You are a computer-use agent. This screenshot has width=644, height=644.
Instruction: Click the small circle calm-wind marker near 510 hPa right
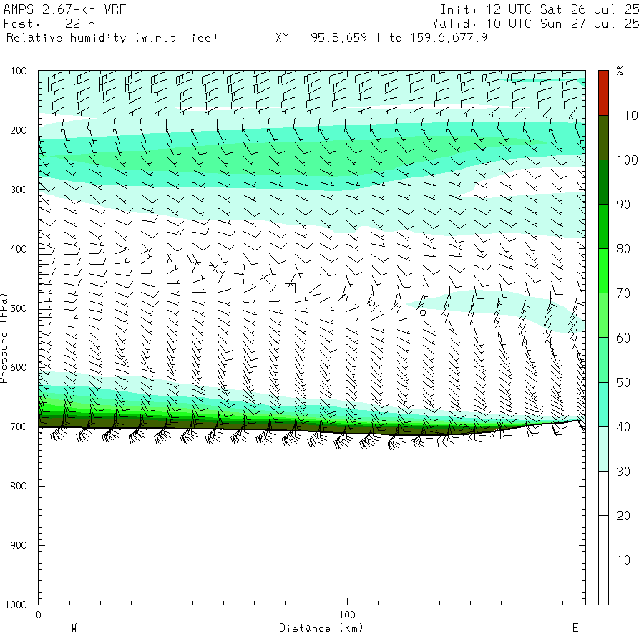point(423,313)
